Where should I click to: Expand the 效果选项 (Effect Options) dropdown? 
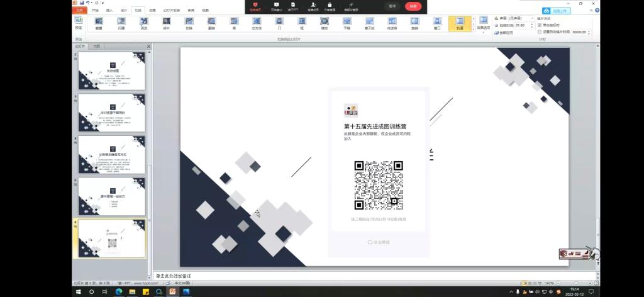coord(483,24)
